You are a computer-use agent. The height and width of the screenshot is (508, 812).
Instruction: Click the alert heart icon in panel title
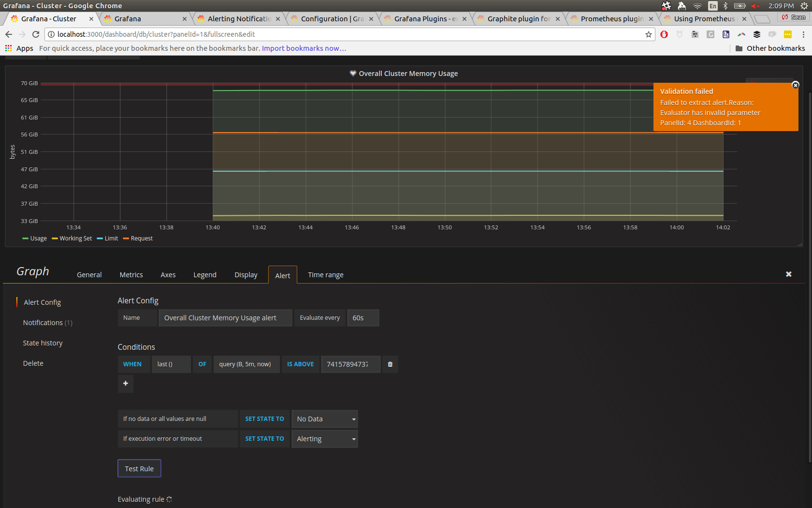point(353,74)
